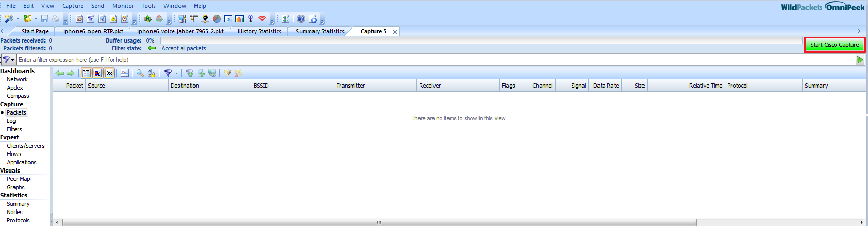Click the Start Cisco Capture button
868x226 pixels.
pyautogui.click(x=834, y=45)
